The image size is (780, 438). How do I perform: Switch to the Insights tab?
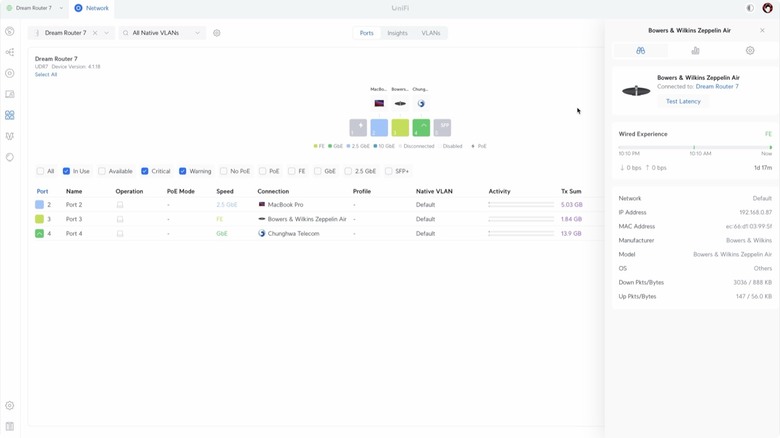tap(397, 33)
